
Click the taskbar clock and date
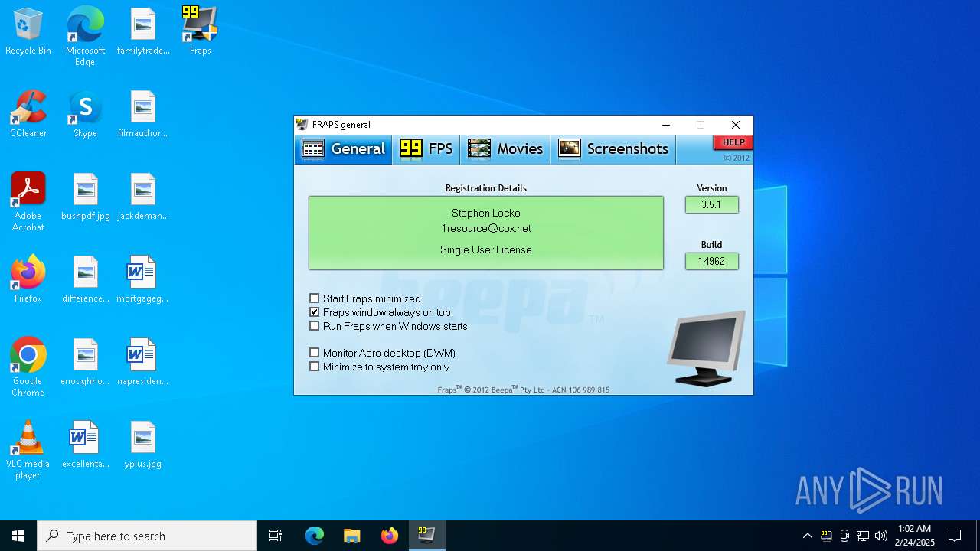point(914,536)
